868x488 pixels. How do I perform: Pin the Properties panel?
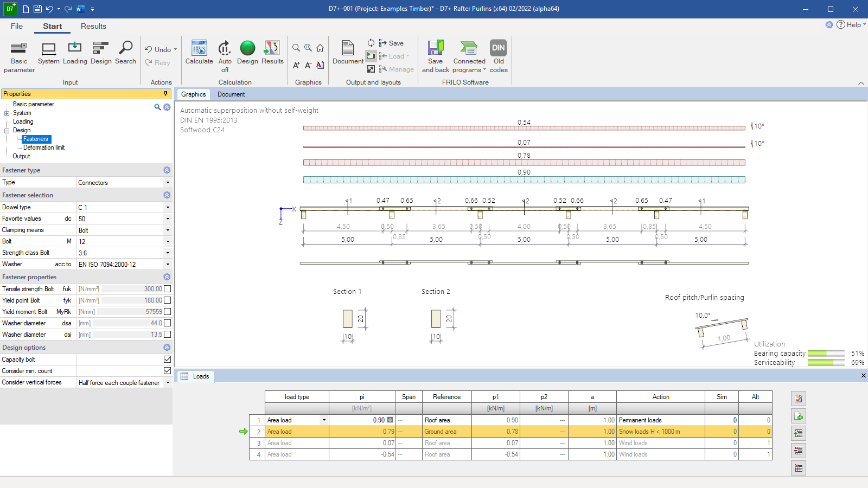[x=166, y=94]
